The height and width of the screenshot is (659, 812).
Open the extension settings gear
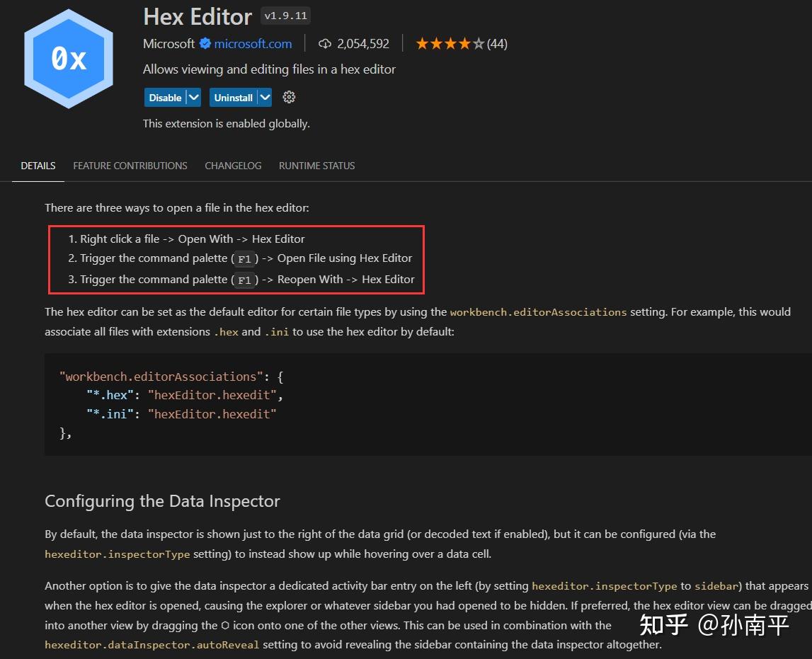289,97
